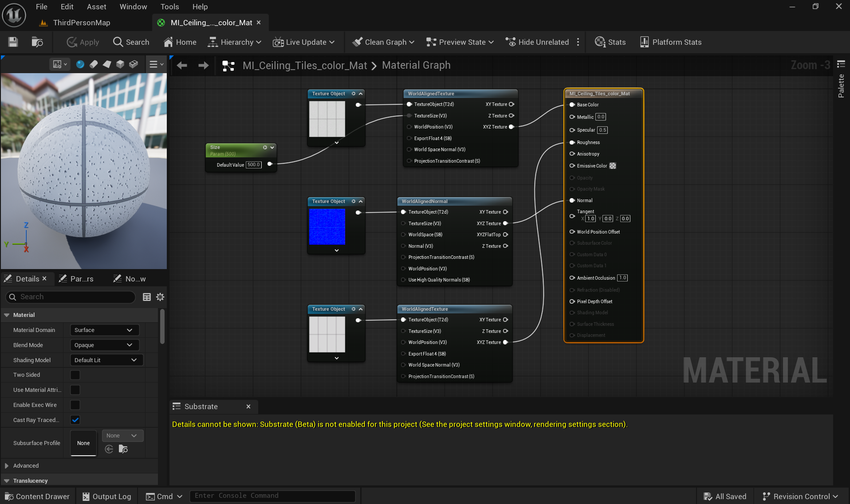850x504 pixels.
Task: Click the console command input field
Action: [x=272, y=496]
